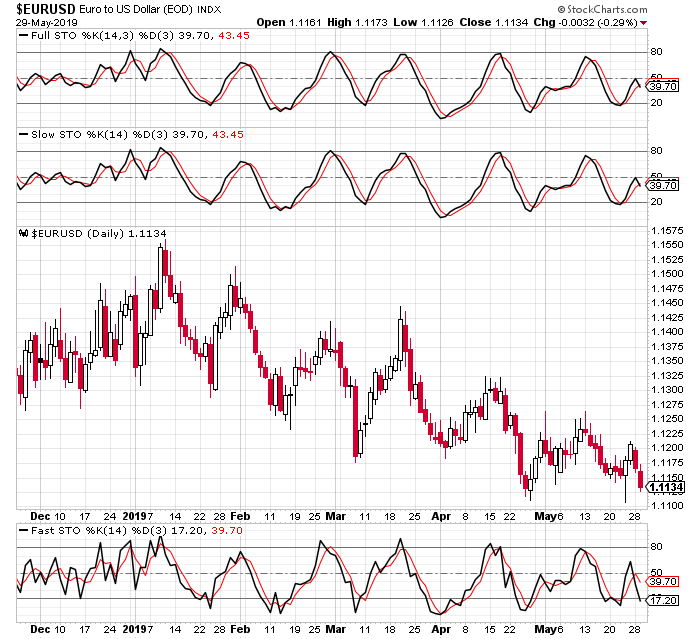Click the 1.1400 price axis label
Image resolution: width=700 pixels, height=639 pixels.
pyautogui.click(x=667, y=332)
